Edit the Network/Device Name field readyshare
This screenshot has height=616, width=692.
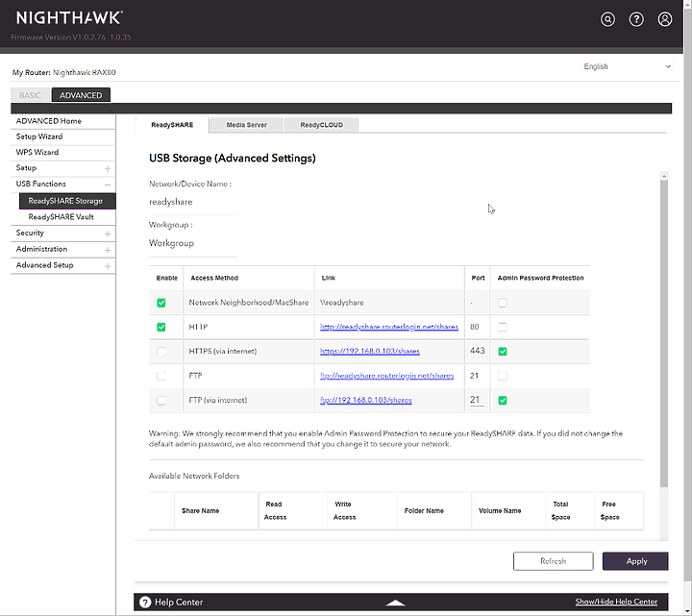point(193,202)
